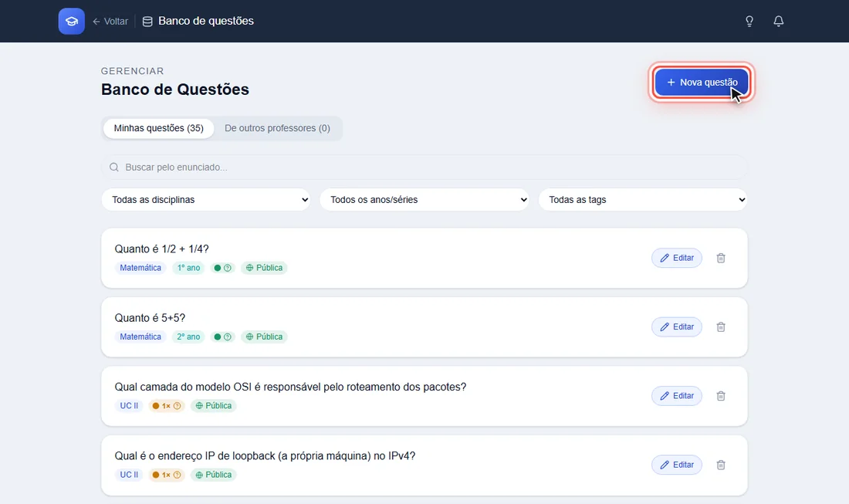Click the database icon beside Banco de questões
Viewport: 849px width, 504px height.
[147, 21]
